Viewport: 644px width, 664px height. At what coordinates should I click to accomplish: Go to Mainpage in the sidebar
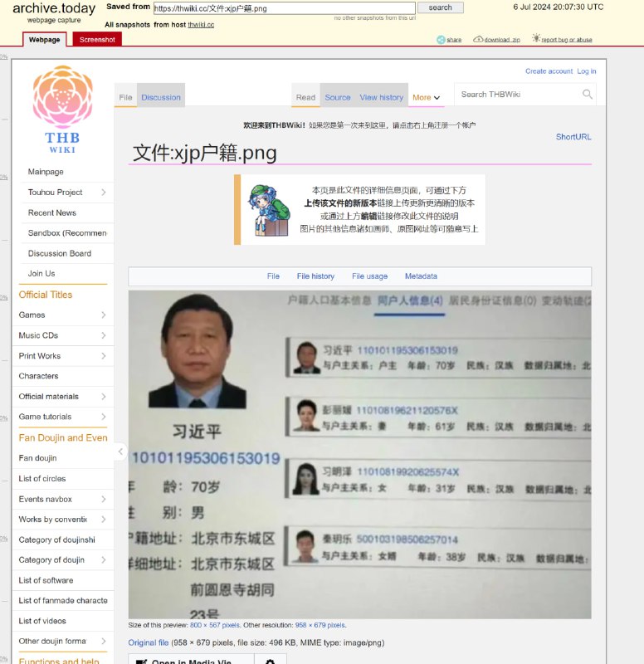tap(46, 172)
